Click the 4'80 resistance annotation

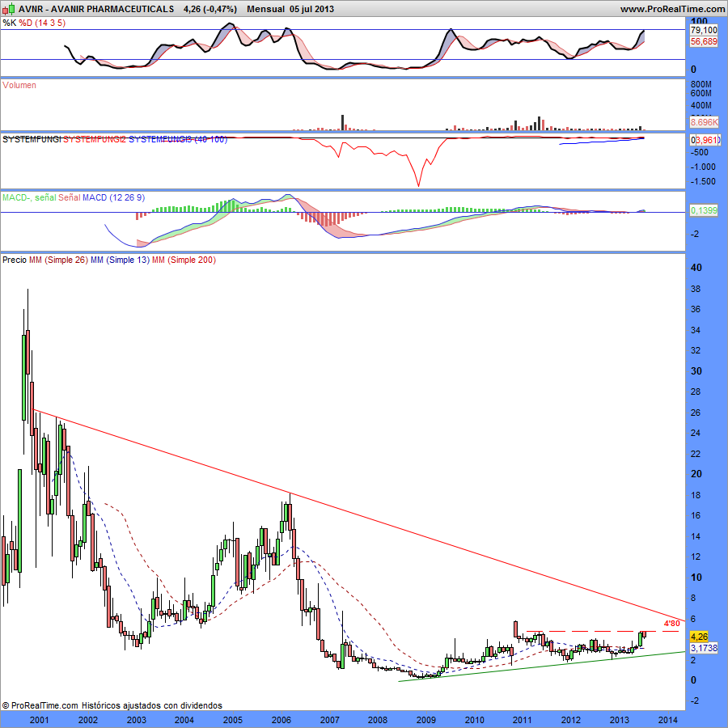[x=671, y=623]
